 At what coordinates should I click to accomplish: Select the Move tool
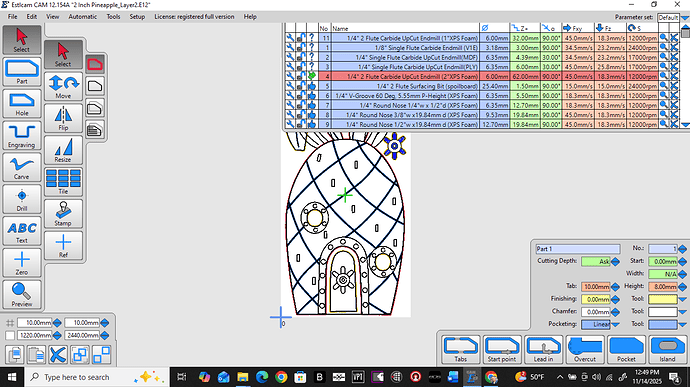pyautogui.click(x=63, y=86)
